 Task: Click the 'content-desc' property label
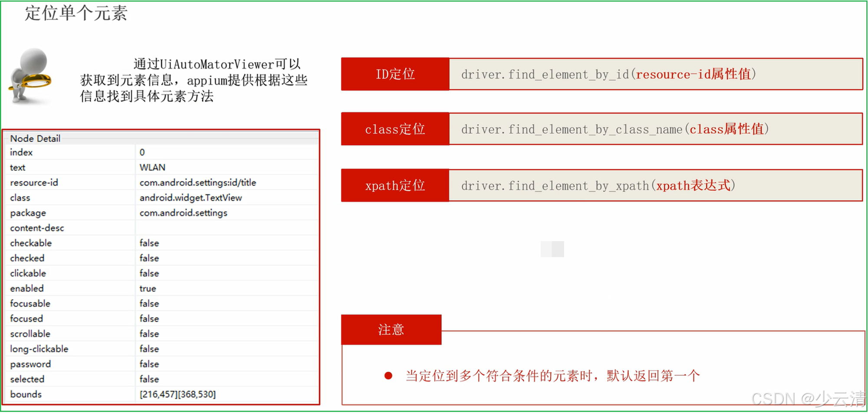(x=37, y=228)
